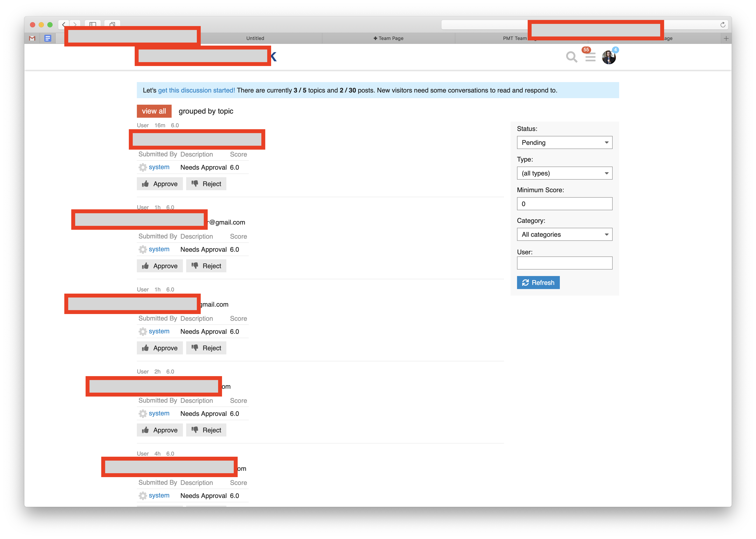The height and width of the screenshot is (539, 756).
Task: Click the Gmail pinned tab icon
Action: point(32,38)
